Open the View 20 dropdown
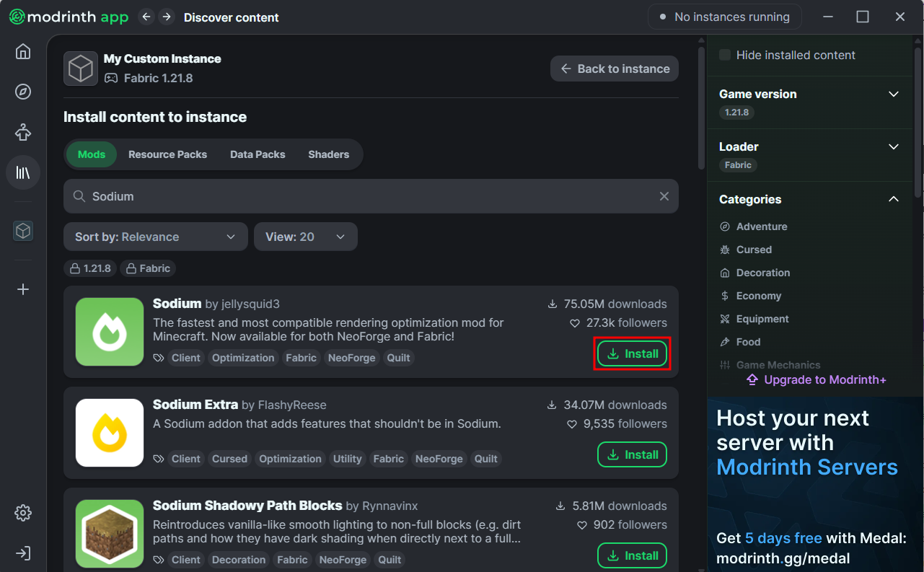This screenshot has height=572, width=924. point(306,237)
